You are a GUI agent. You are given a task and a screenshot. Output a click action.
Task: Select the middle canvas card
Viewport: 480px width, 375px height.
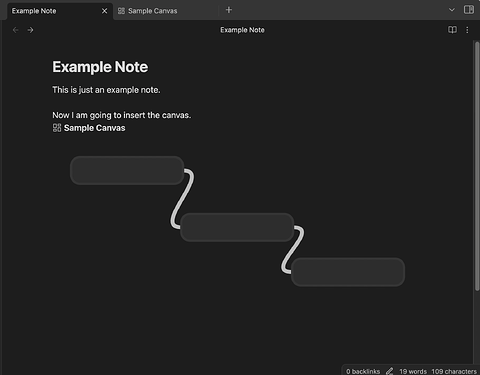click(x=237, y=227)
